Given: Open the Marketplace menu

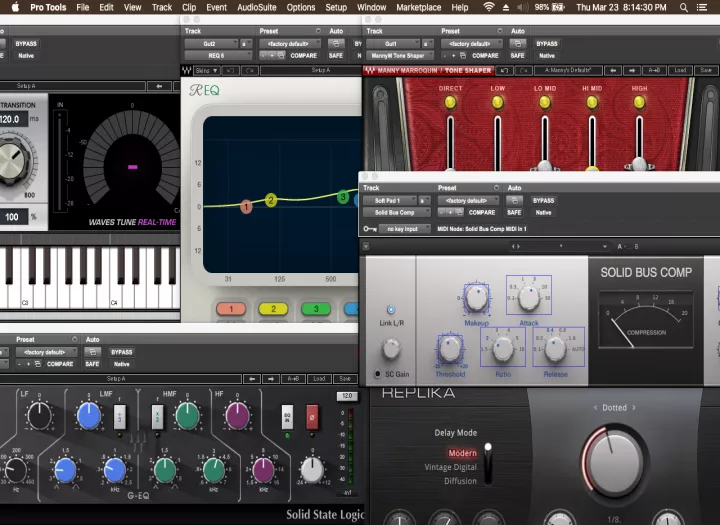Looking at the screenshot, I should coord(418,7).
